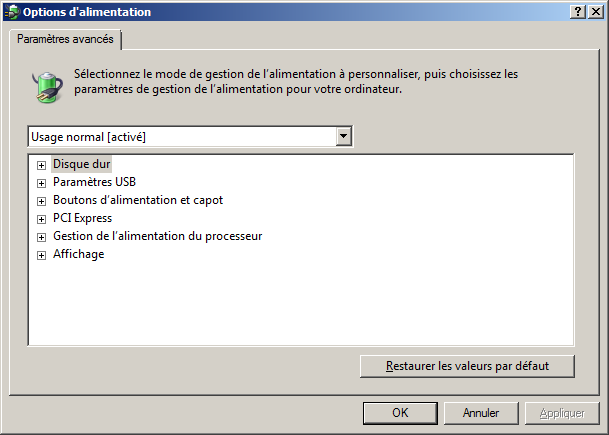Expand Boutons d'alimentation et capot node
609x435 pixels.
click(41, 201)
